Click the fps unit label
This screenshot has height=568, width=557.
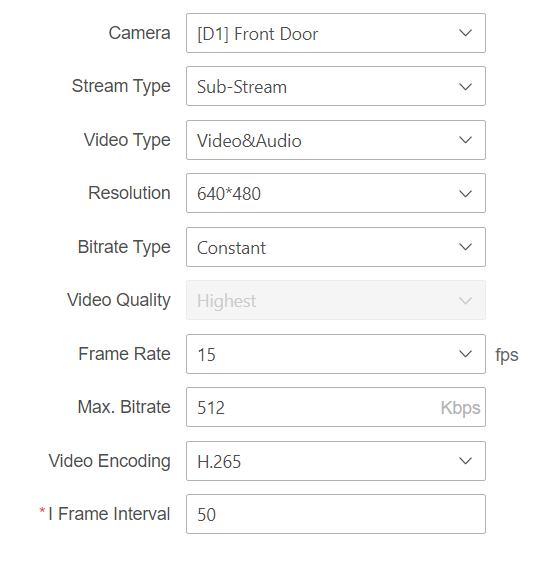[507, 355]
